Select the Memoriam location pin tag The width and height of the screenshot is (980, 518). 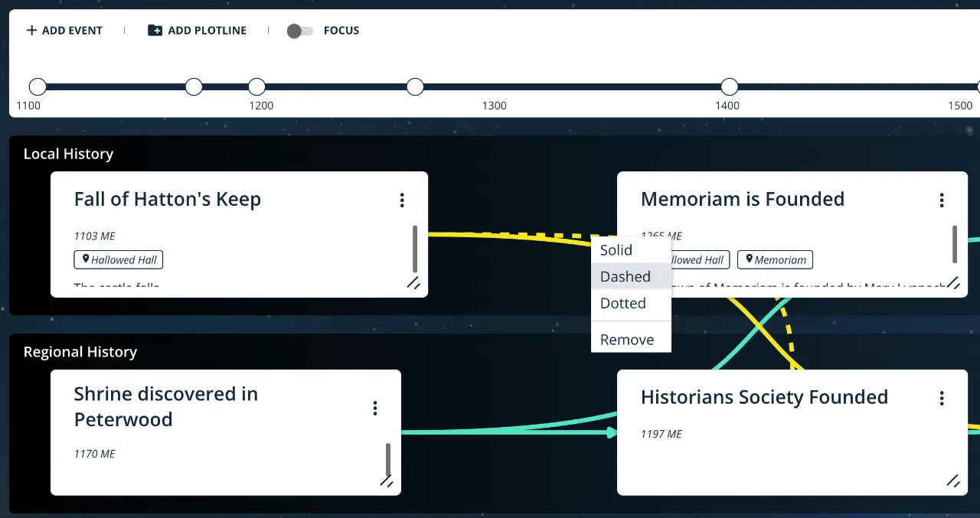coord(775,259)
